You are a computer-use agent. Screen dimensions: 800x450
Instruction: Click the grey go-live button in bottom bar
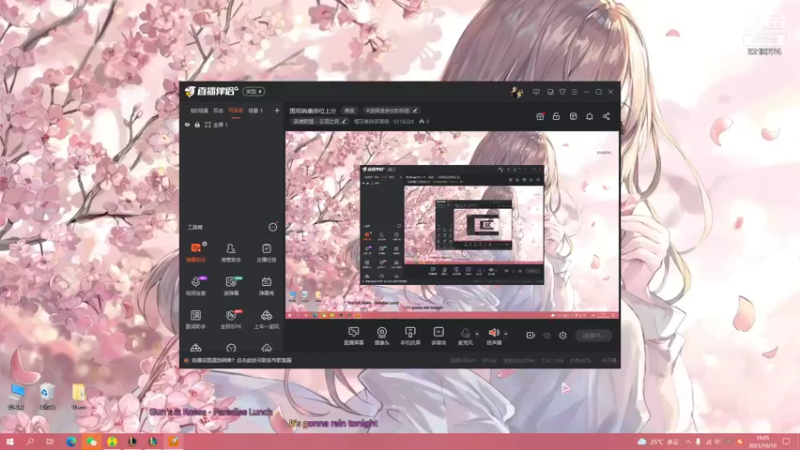pos(593,335)
